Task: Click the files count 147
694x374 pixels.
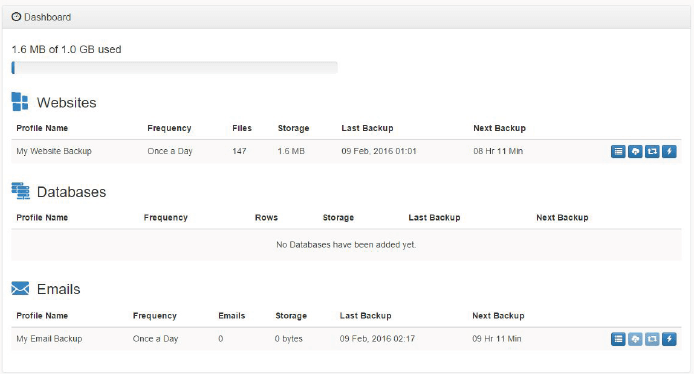Action: click(239, 151)
